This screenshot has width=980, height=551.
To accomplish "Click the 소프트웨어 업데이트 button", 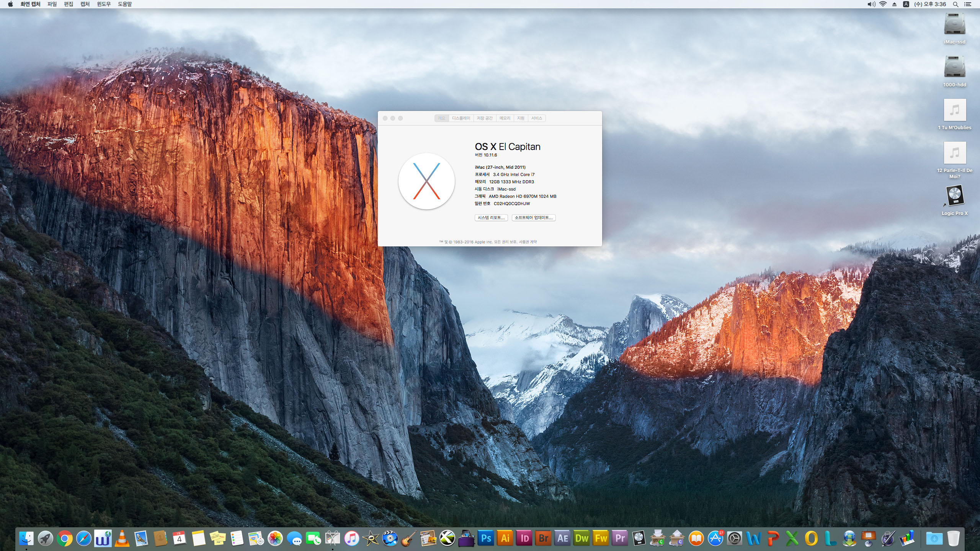I will pos(533,218).
